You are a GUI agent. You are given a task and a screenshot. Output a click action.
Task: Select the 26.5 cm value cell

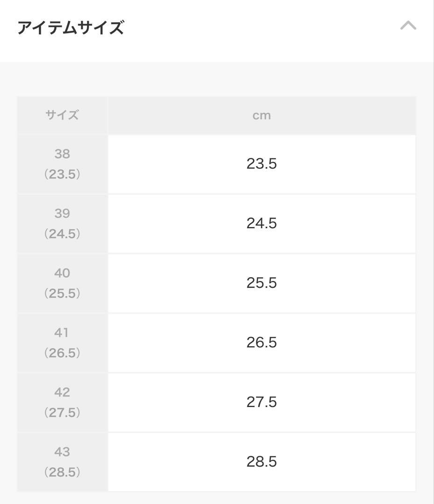[262, 343]
